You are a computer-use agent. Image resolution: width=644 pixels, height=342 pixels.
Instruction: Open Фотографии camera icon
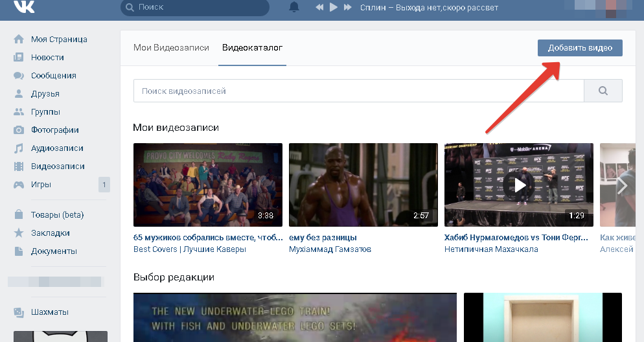[19, 130]
